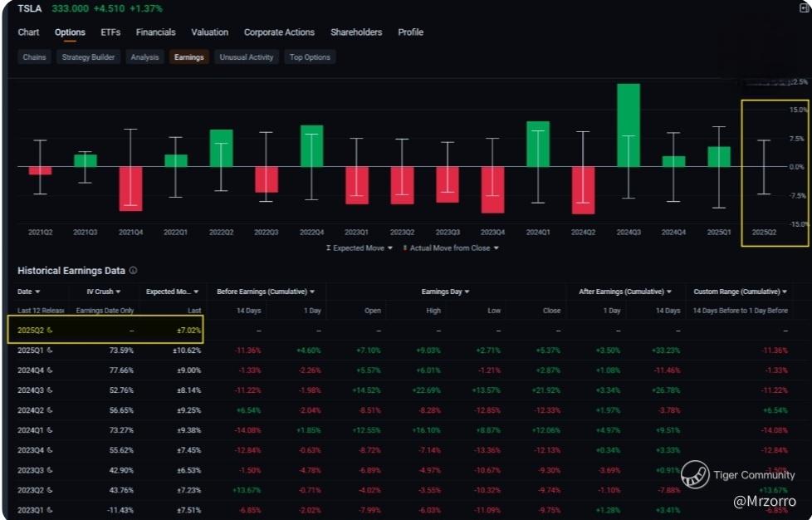Click the ±10.62% expected move value
812x520 pixels.
pyautogui.click(x=187, y=350)
